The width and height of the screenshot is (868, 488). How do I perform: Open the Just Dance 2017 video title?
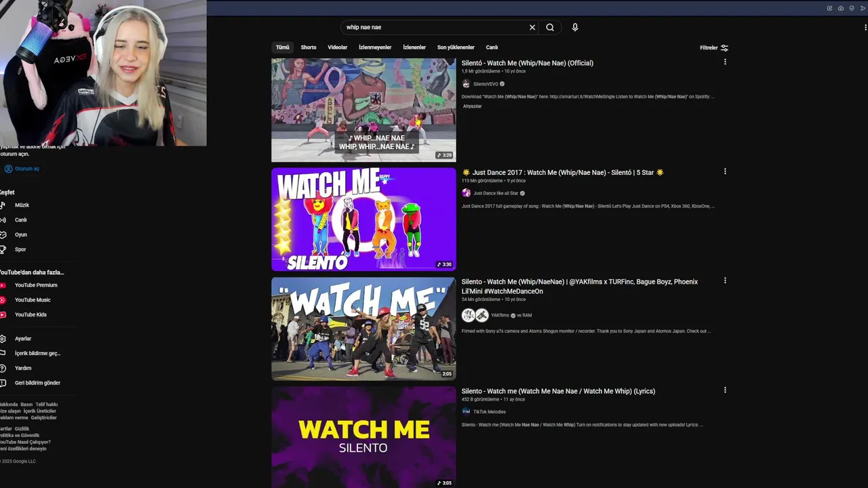coord(563,172)
